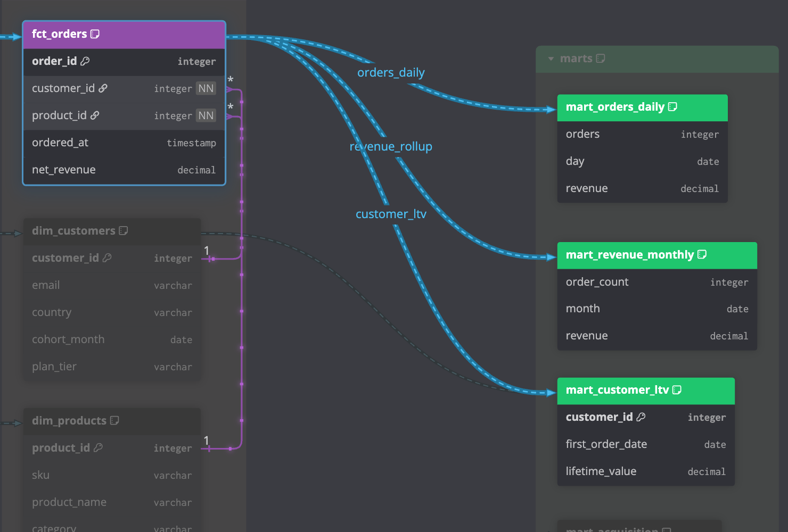Open the note icon beside fct_orders title
Viewport: 788px width, 532px height.
(95, 34)
